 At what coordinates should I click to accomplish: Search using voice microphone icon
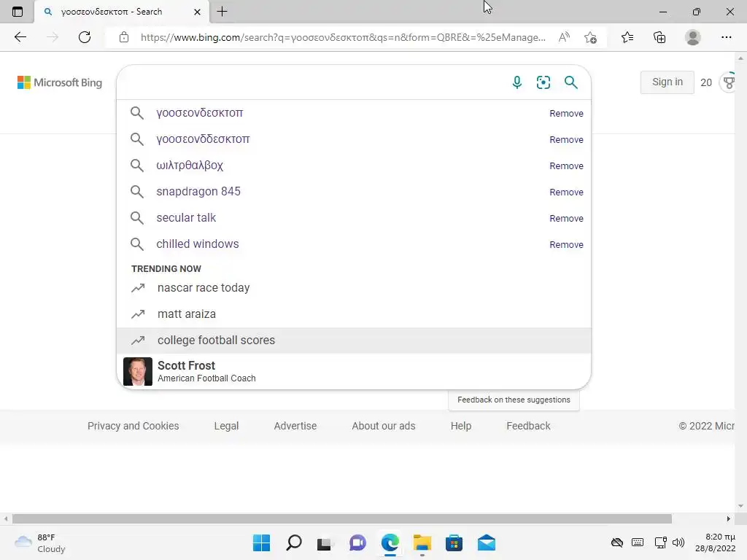[517, 82]
